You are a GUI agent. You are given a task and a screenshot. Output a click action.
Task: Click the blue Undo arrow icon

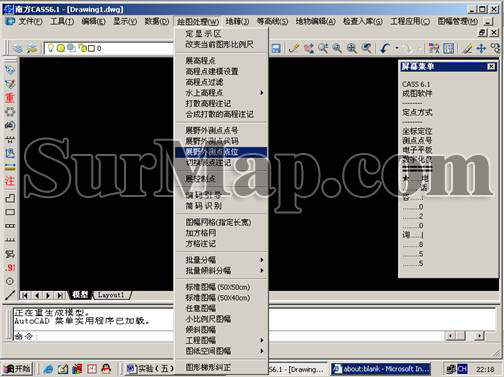385,49
